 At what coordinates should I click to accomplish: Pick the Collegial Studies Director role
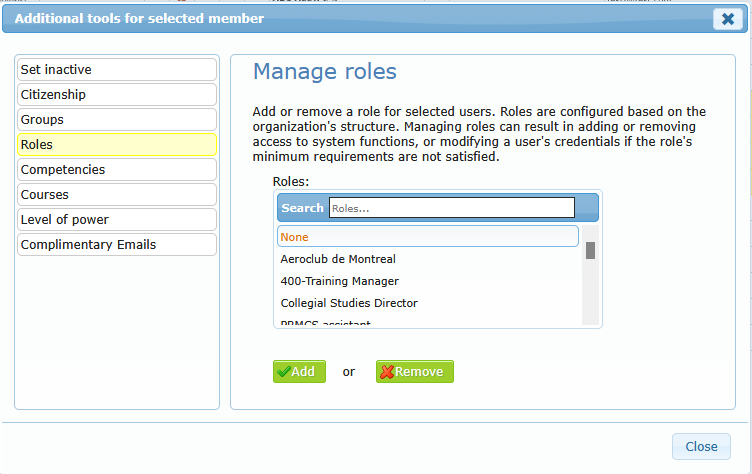[349, 303]
